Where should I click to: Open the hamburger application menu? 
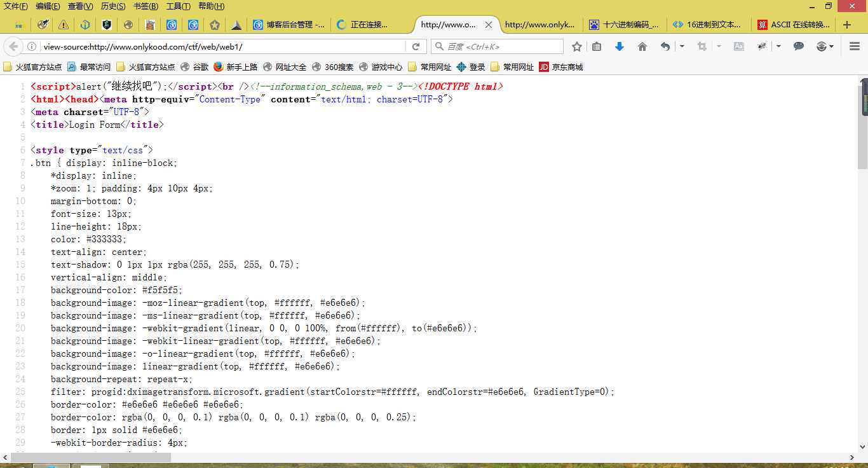pos(854,46)
